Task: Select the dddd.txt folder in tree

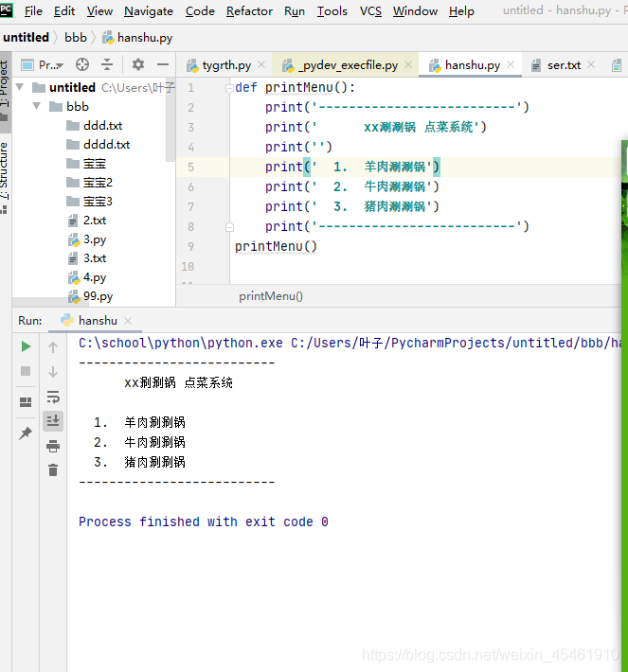Action: (99, 145)
